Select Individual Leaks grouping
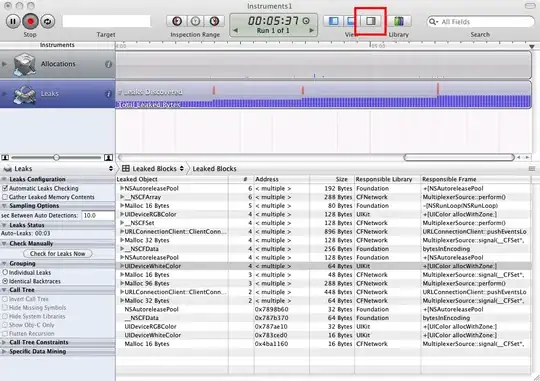This screenshot has height=381, width=540. pyautogui.click(x=5, y=272)
